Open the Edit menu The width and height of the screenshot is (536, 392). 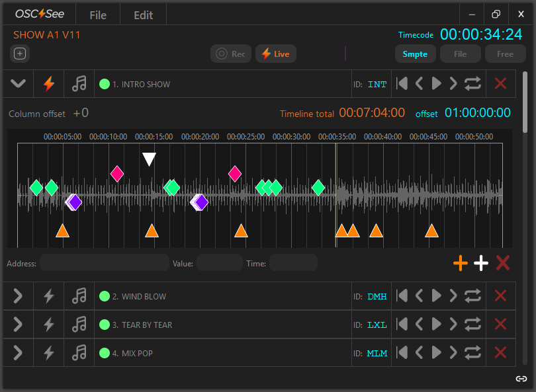[x=143, y=15]
